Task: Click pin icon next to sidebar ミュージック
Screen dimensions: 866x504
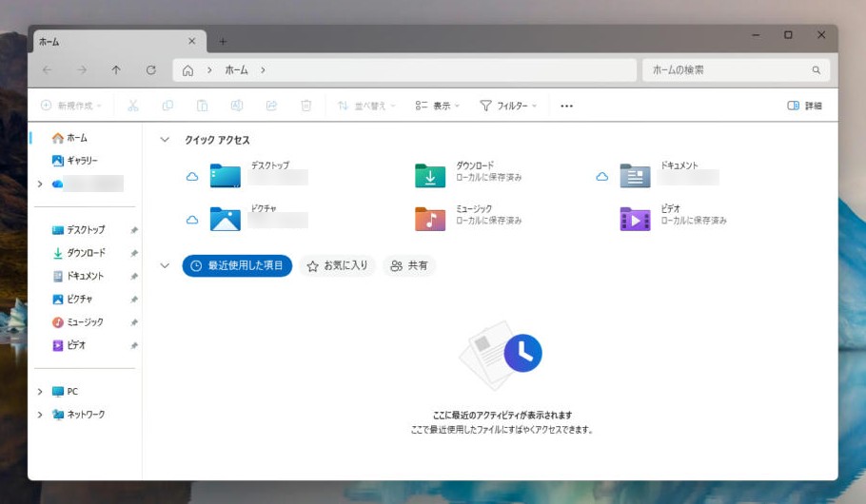Action: (133, 322)
